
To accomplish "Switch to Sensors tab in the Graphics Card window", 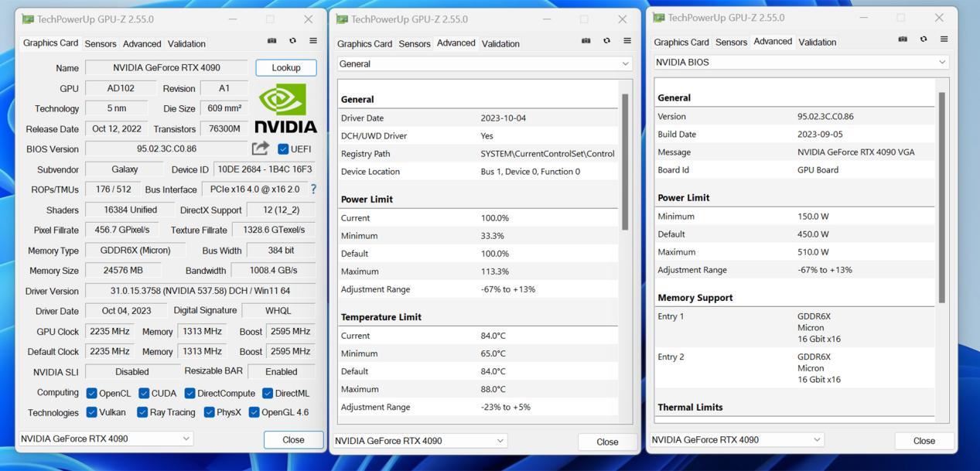I will coord(101,44).
